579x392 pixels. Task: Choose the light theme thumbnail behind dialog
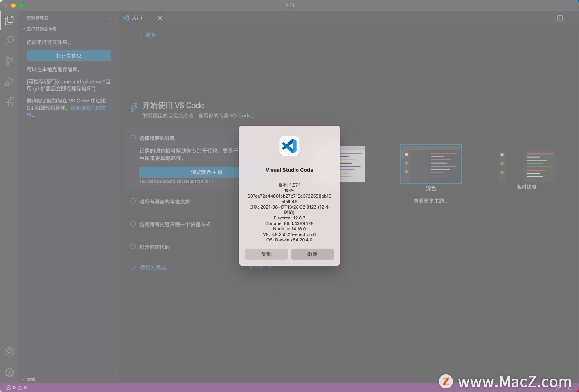tap(352, 164)
